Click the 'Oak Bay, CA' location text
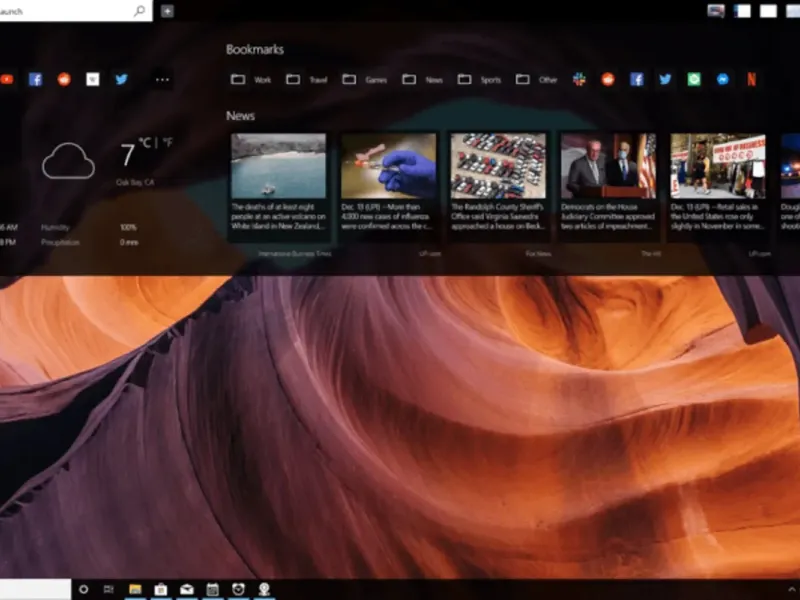Viewport: 800px width, 600px height. pyautogui.click(x=135, y=182)
